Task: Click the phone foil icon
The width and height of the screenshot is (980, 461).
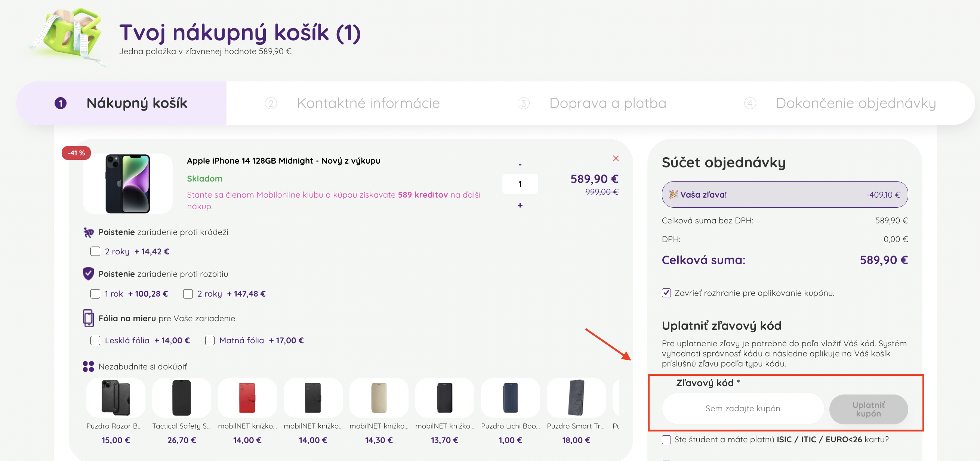Action: [88, 318]
